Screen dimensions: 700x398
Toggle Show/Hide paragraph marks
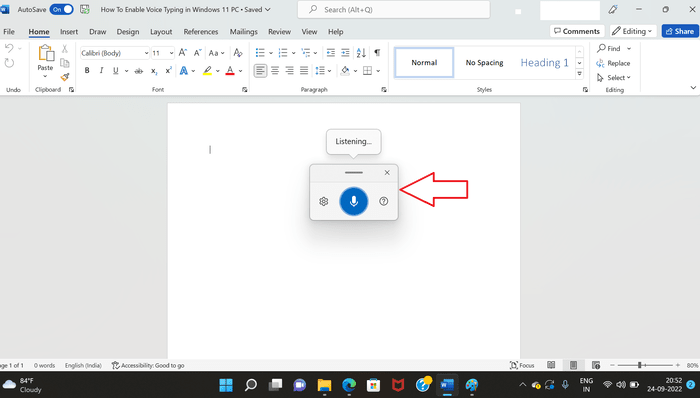point(377,53)
